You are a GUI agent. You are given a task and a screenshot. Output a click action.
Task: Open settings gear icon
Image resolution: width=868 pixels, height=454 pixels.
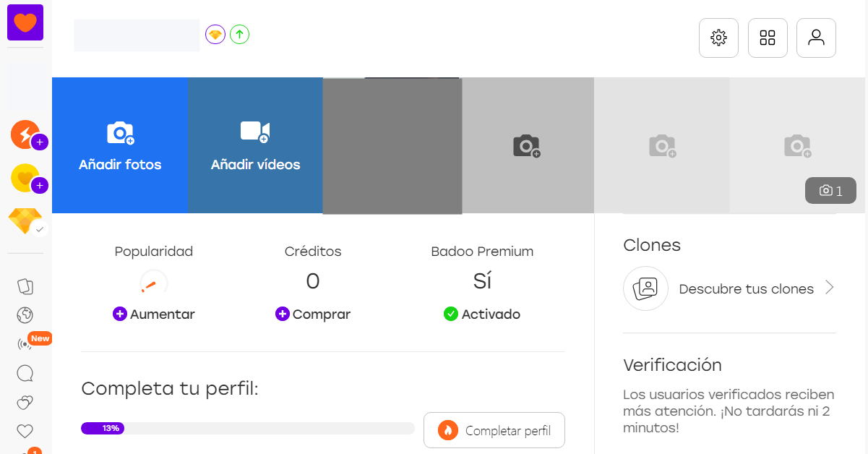[x=718, y=38]
